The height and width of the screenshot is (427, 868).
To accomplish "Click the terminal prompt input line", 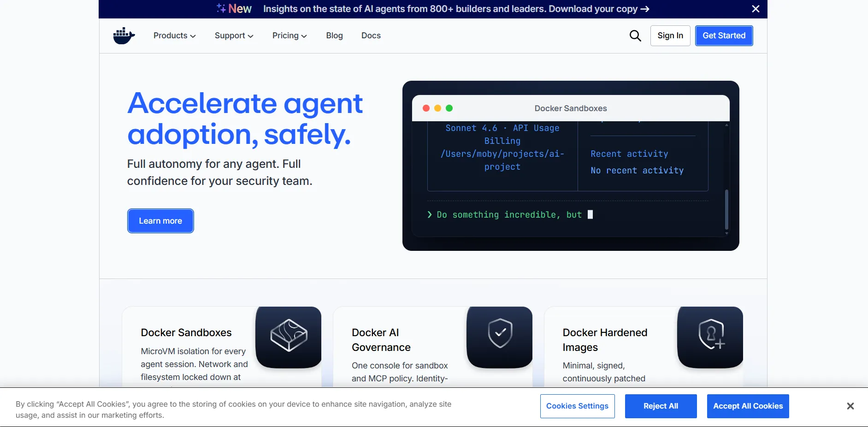I will (510, 214).
